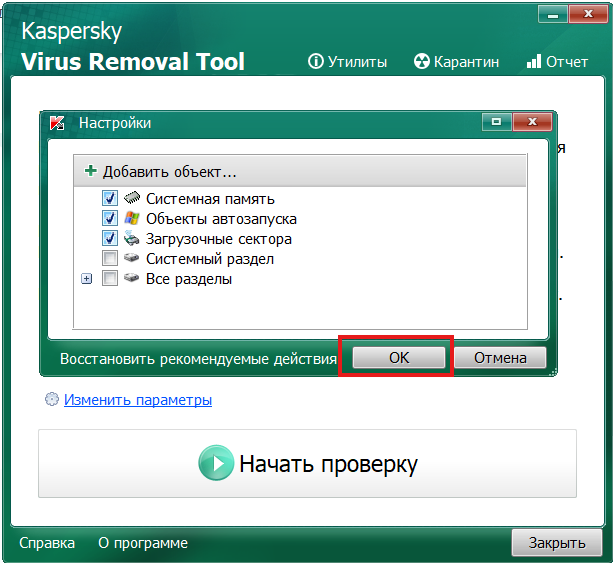This screenshot has height=563, width=613.
Task: Click the Закрыть button
Action: [x=557, y=542]
